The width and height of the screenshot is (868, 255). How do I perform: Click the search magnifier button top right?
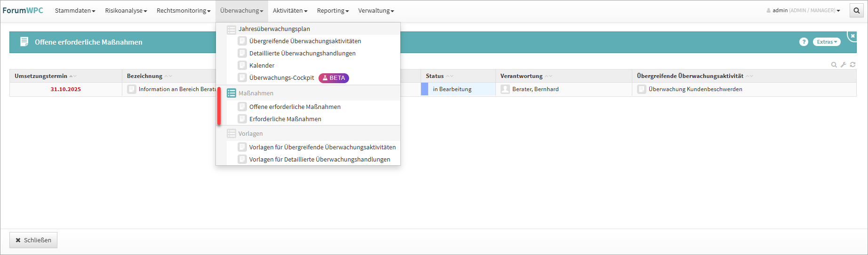coord(856,10)
